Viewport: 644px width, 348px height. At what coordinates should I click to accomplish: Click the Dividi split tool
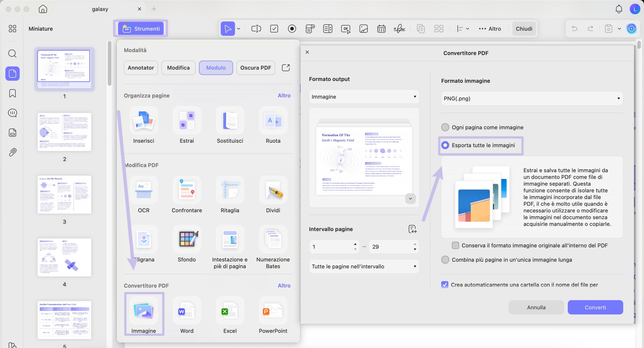click(x=273, y=190)
